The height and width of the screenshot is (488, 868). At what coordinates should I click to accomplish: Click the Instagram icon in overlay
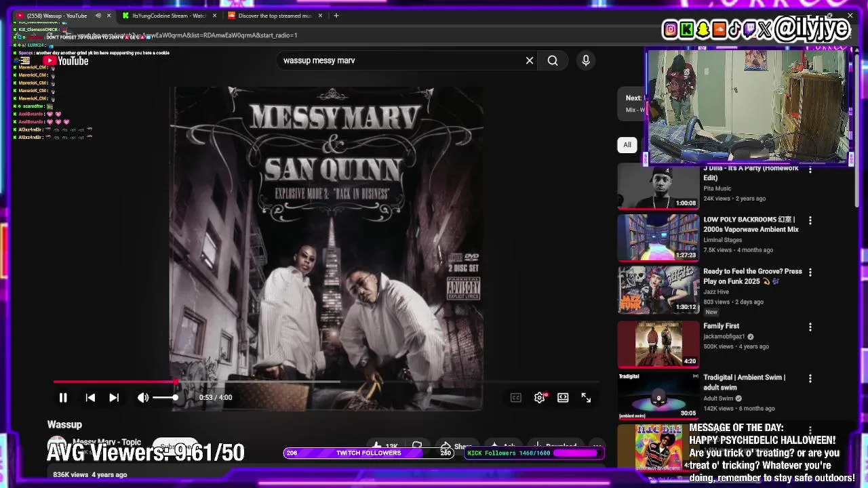click(x=671, y=29)
